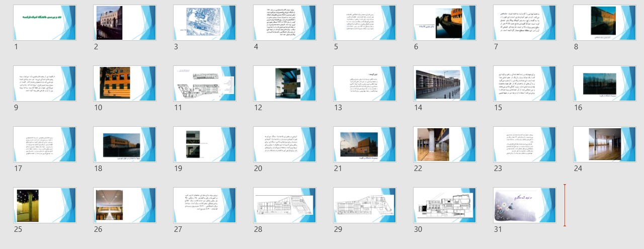Select text slide number 4
The width and height of the screenshot is (644, 249).
[285, 23]
